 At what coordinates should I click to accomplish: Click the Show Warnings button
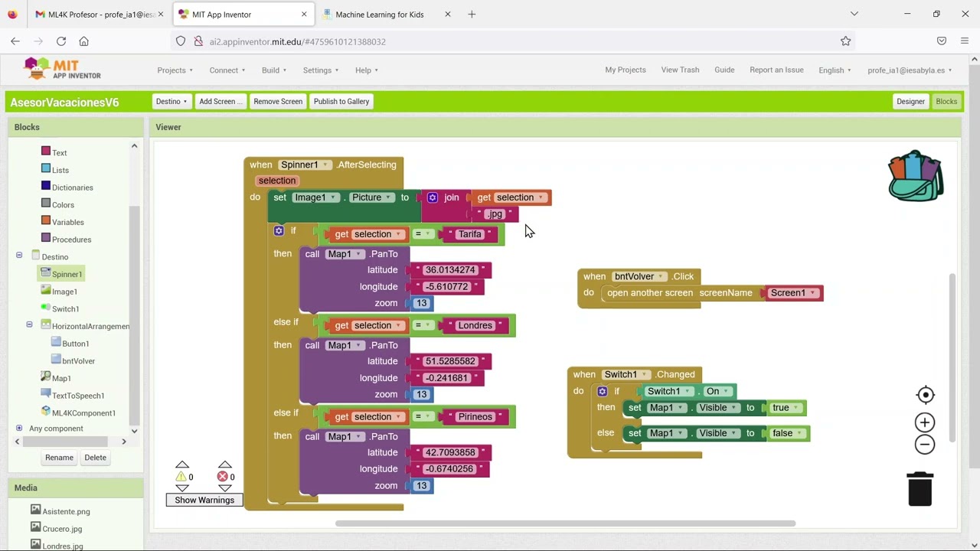(x=204, y=500)
